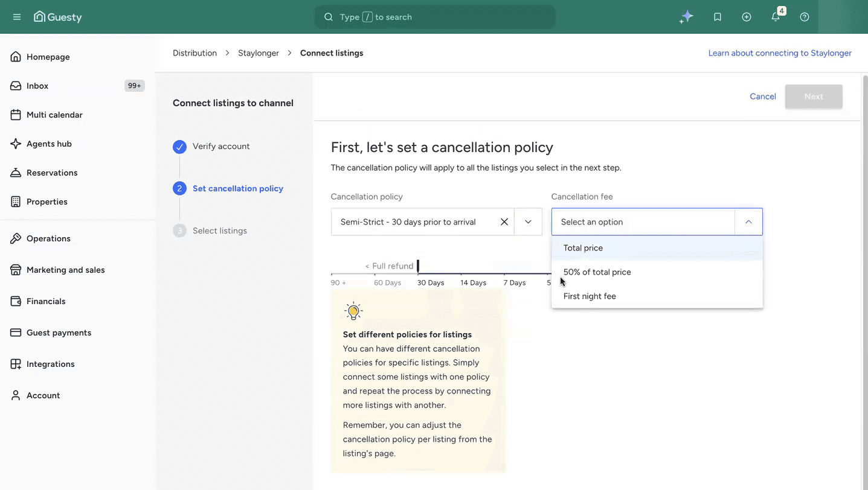This screenshot has height=490, width=868.
Task: Click the 14 Days timeline label
Action: click(473, 282)
